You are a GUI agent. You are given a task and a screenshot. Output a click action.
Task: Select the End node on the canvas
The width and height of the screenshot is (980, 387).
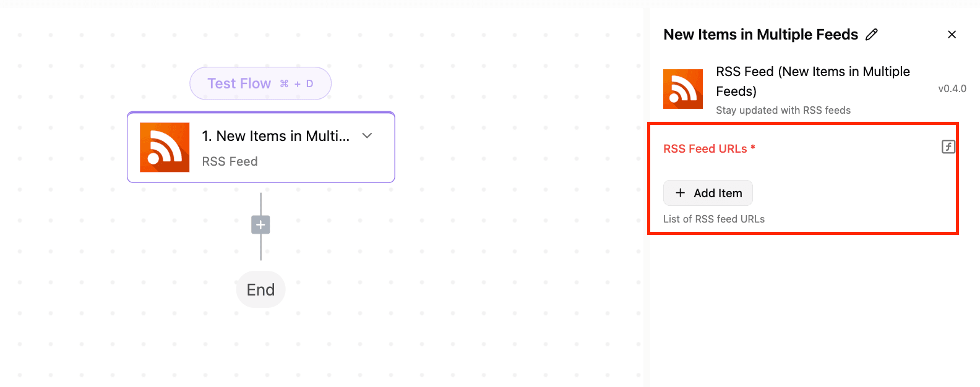coord(260,289)
